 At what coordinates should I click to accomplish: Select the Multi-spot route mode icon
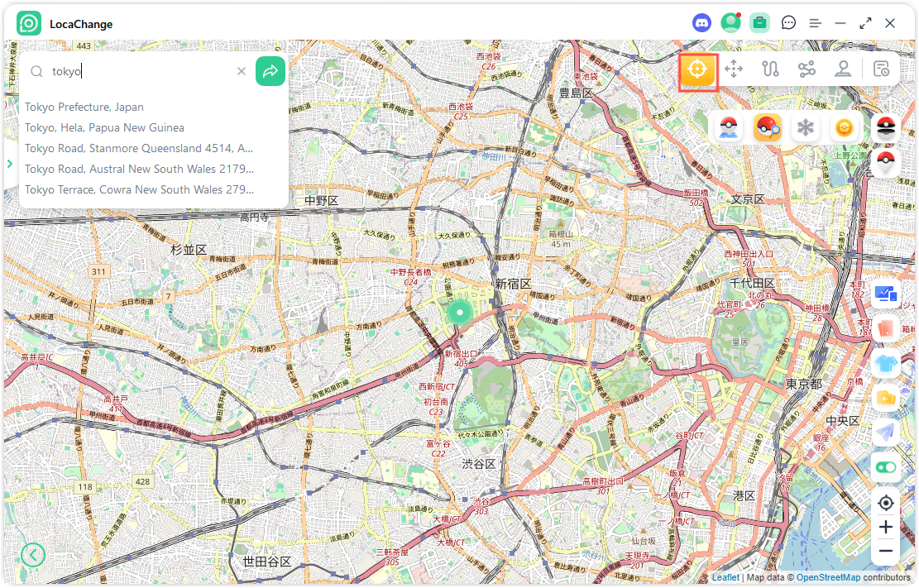807,69
